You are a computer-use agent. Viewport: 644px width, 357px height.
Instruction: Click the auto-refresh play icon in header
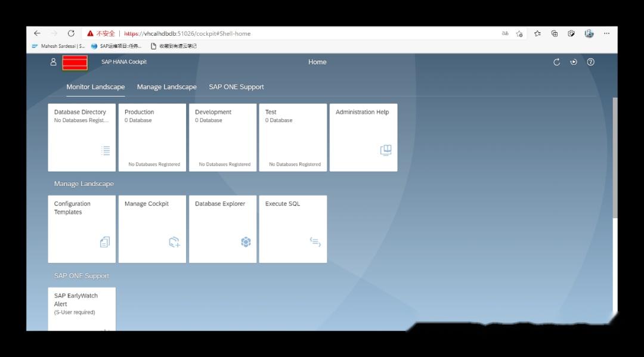coord(574,62)
